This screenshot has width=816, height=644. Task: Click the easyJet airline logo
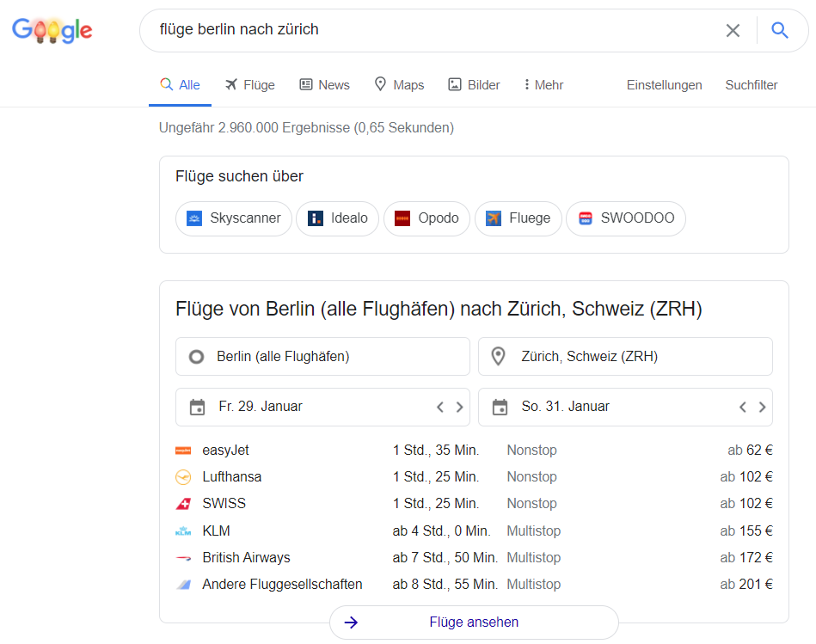[x=183, y=451]
